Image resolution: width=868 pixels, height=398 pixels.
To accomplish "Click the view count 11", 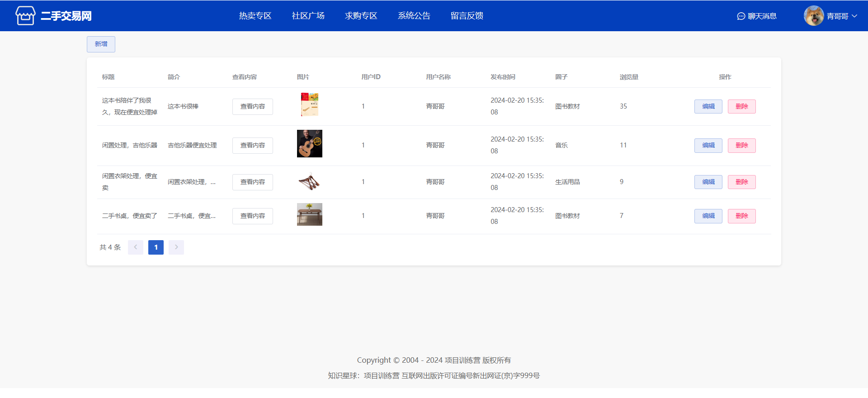I will click(x=623, y=145).
